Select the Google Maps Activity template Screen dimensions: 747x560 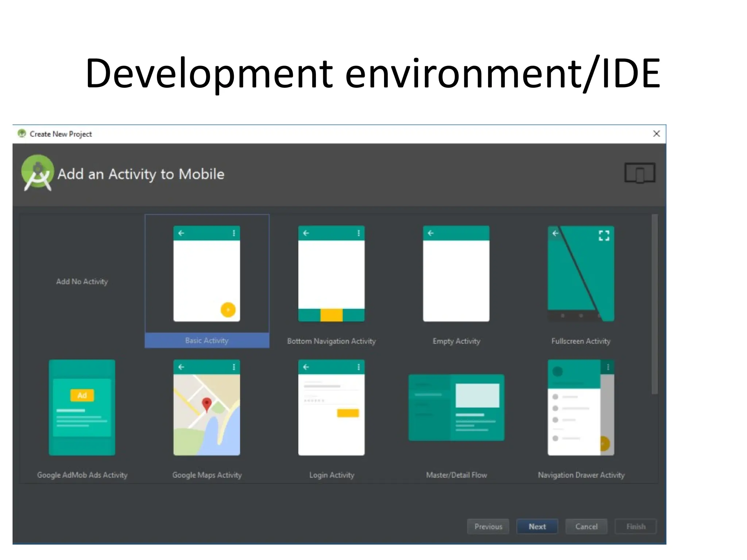pos(206,408)
